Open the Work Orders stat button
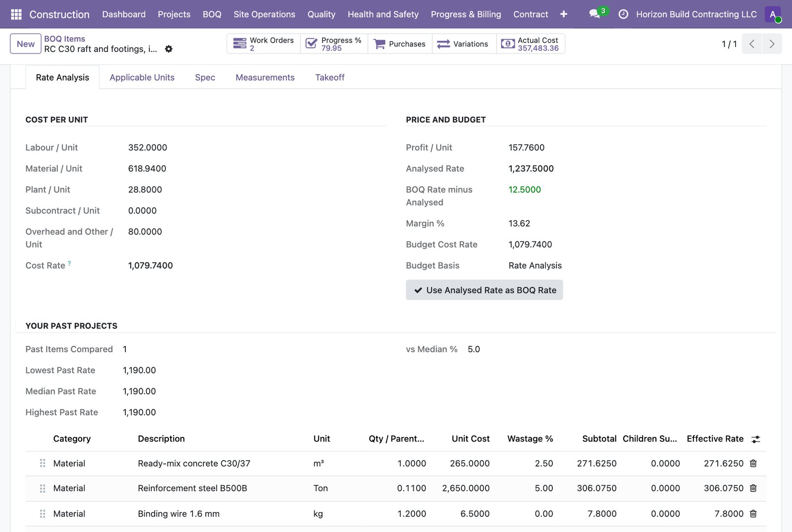 point(264,44)
